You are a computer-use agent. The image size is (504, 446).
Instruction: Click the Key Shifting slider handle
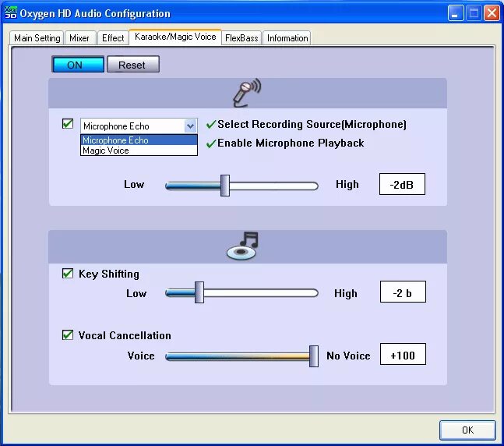click(x=199, y=292)
